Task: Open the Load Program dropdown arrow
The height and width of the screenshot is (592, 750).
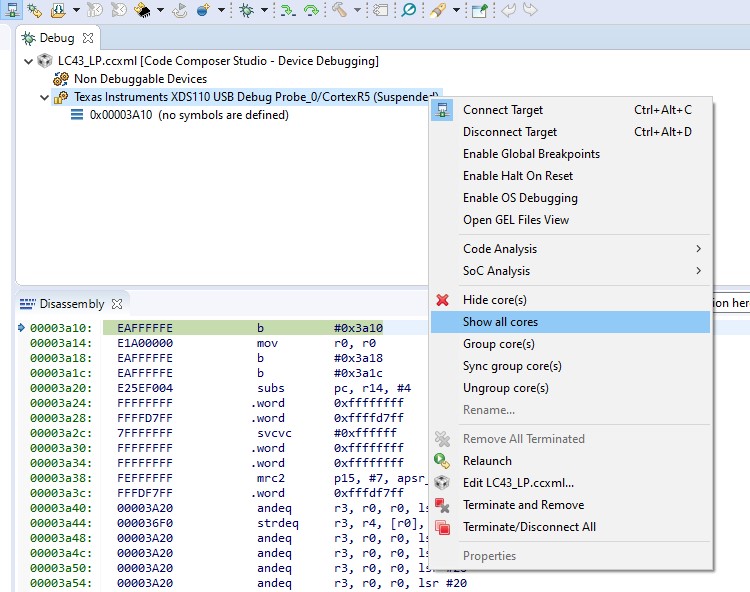Action: click(76, 10)
